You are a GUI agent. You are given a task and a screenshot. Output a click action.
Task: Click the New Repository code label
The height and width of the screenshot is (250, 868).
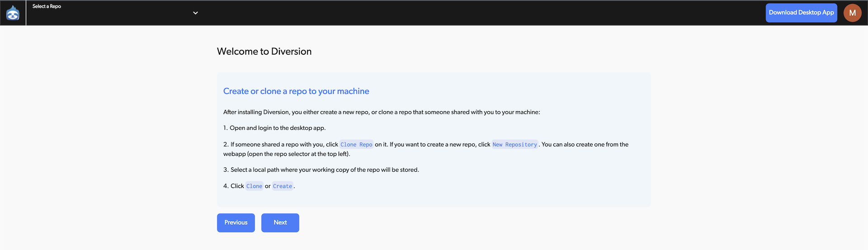[515, 145]
